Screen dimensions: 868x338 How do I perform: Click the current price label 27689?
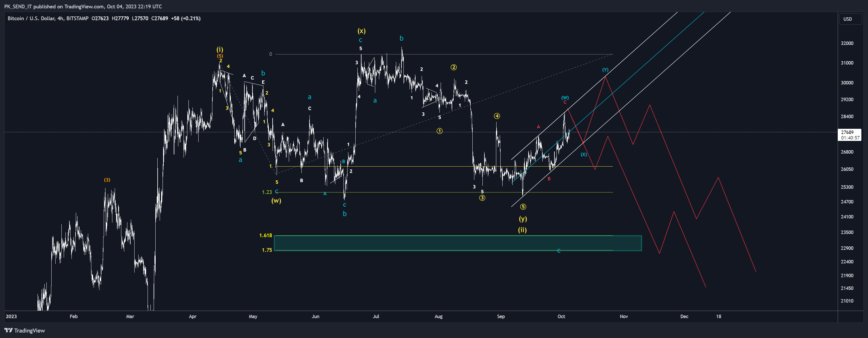847,132
